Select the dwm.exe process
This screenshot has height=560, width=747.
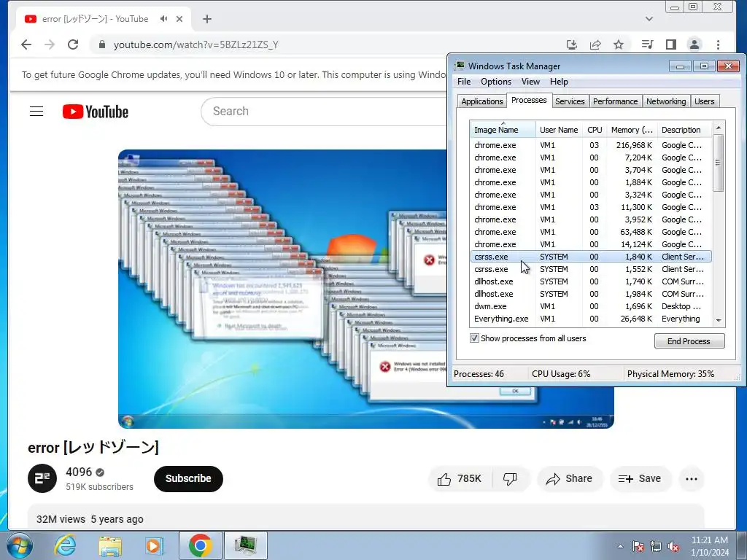591,306
